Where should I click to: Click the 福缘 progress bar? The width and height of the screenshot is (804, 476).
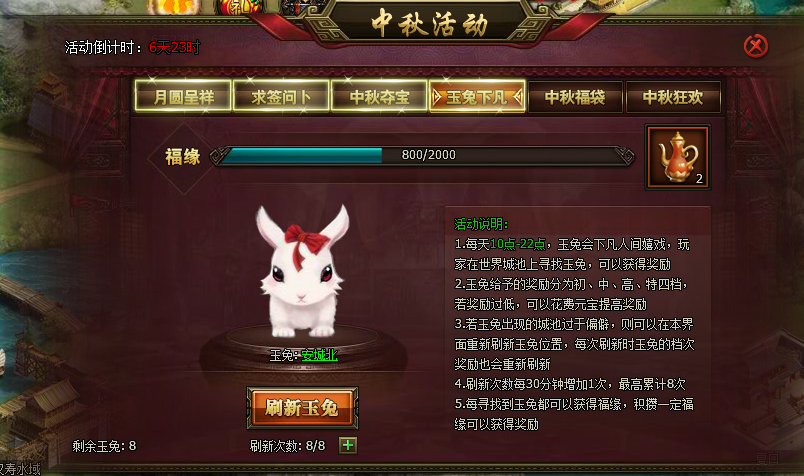point(423,155)
